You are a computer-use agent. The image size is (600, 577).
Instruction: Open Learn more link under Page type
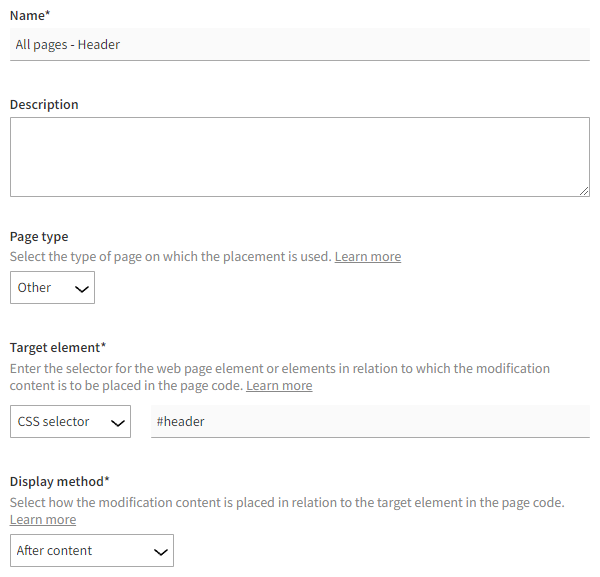pos(367,257)
